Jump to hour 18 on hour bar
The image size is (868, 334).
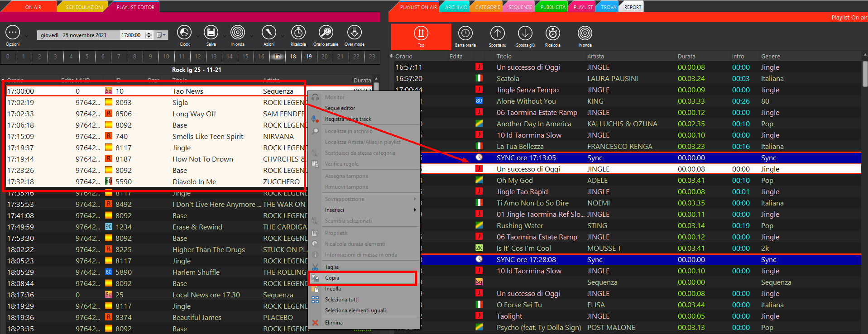(x=293, y=57)
